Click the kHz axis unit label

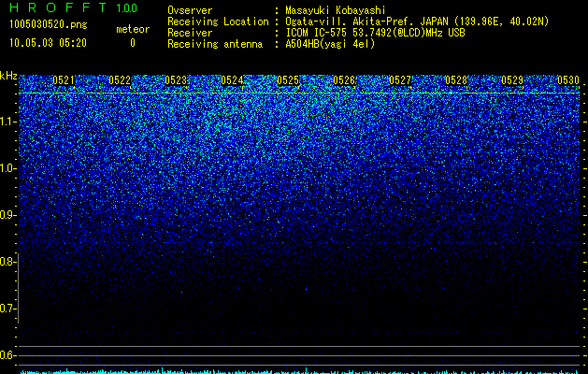click(x=8, y=76)
